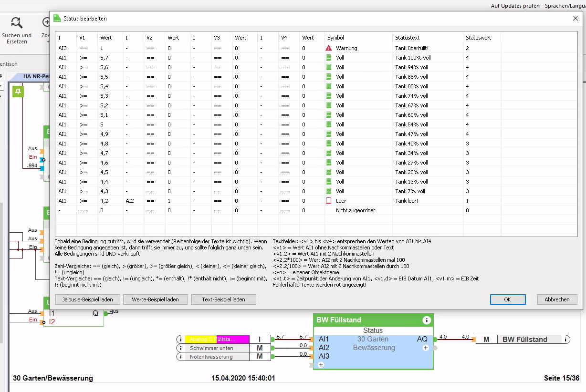Click info icon on BW Füllstand output marker
Screen dimensions: 586x392
point(565,340)
